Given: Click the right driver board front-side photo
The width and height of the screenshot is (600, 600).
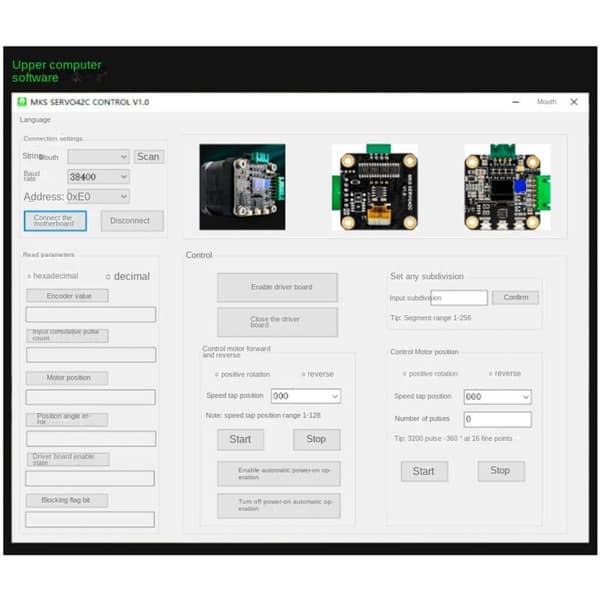Looking at the screenshot, I should [x=507, y=187].
